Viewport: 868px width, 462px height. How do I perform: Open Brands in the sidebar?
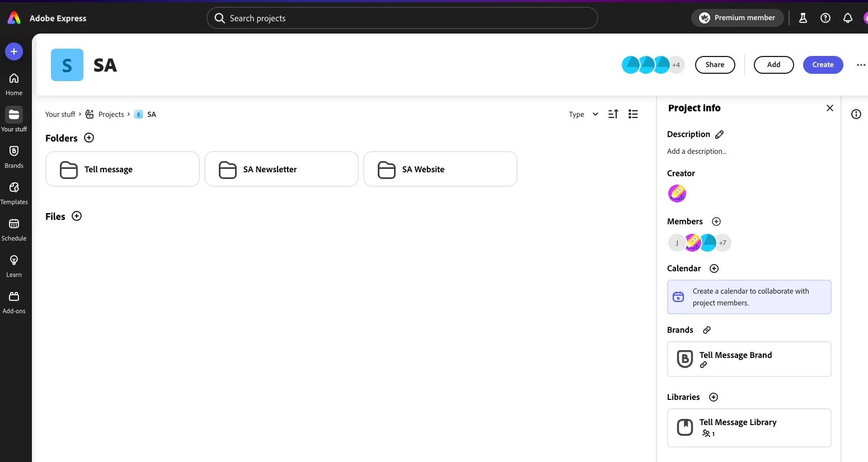[14, 157]
